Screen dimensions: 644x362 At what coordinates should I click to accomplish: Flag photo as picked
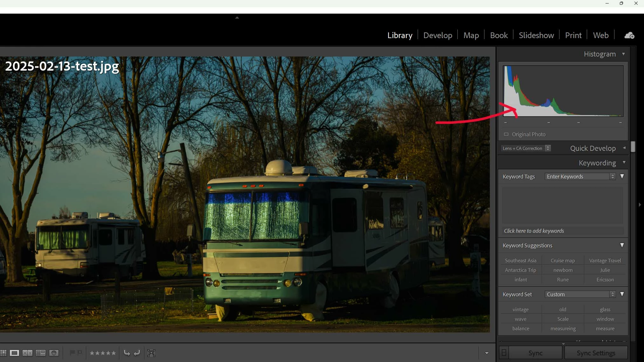[x=72, y=352]
